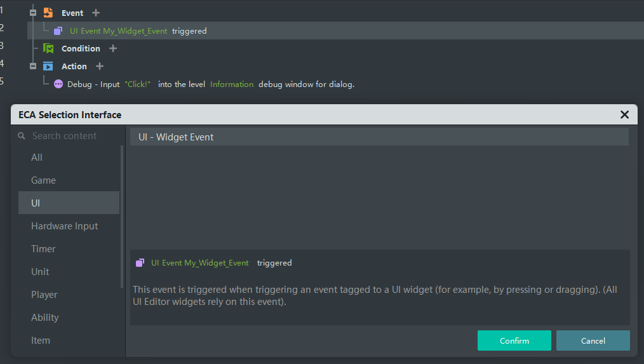
Task: Click the orange Event node icon
Action: (48, 13)
